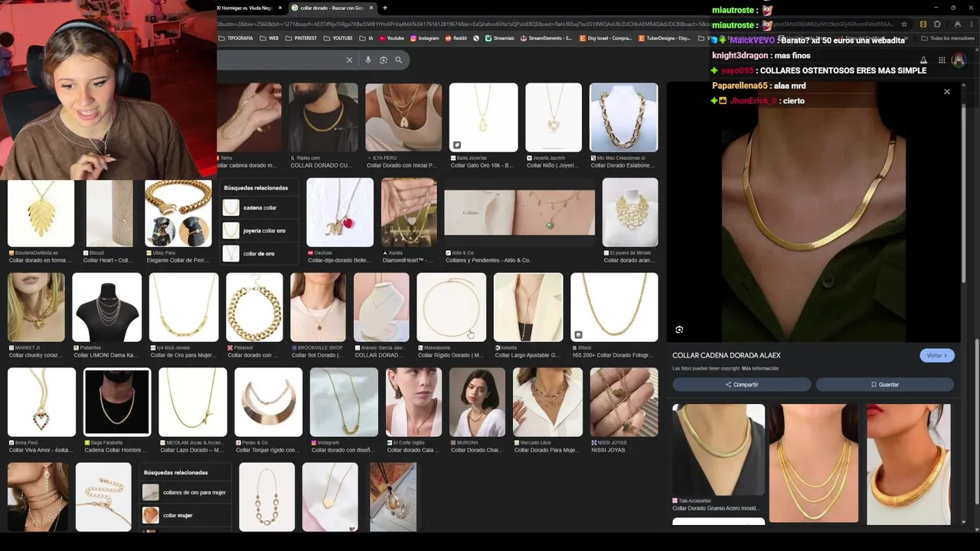
Task: Open the yellow extension icon in toolbar
Action: coord(923,24)
